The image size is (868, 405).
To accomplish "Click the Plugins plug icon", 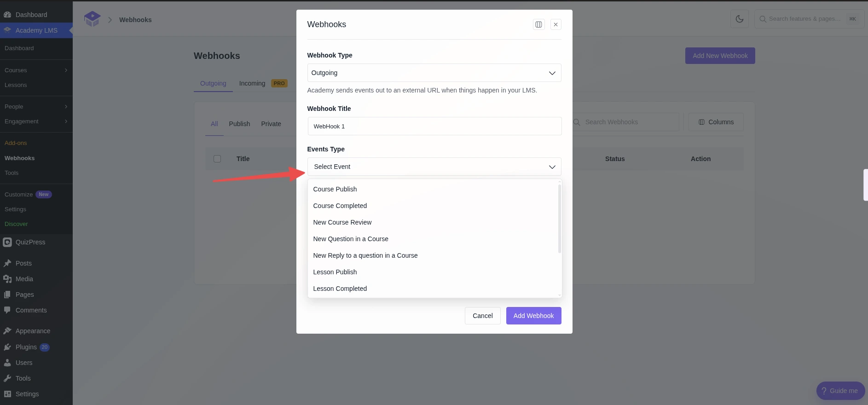I will point(7,347).
